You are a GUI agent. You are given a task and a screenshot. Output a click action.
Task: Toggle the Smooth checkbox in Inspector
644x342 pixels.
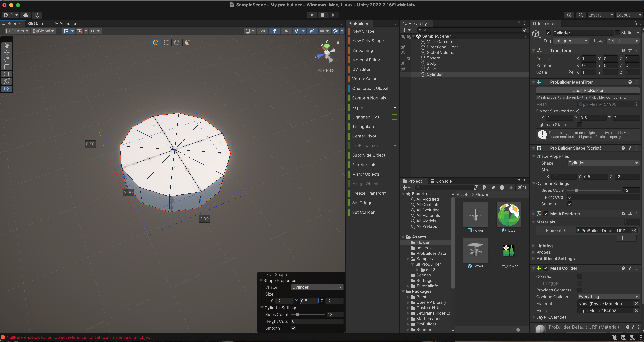click(x=570, y=204)
